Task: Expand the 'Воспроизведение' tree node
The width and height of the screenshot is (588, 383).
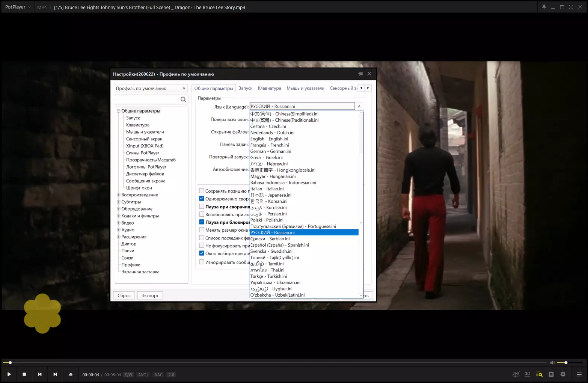Action: tap(119, 195)
